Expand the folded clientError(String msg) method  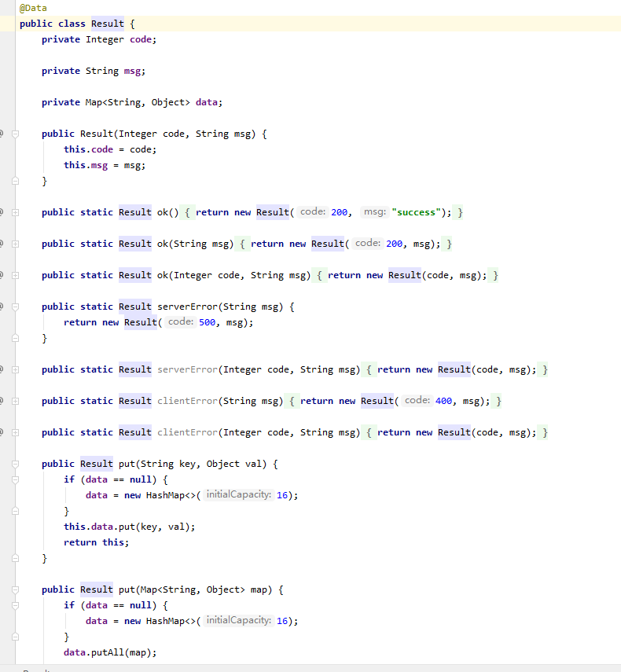click(x=16, y=401)
